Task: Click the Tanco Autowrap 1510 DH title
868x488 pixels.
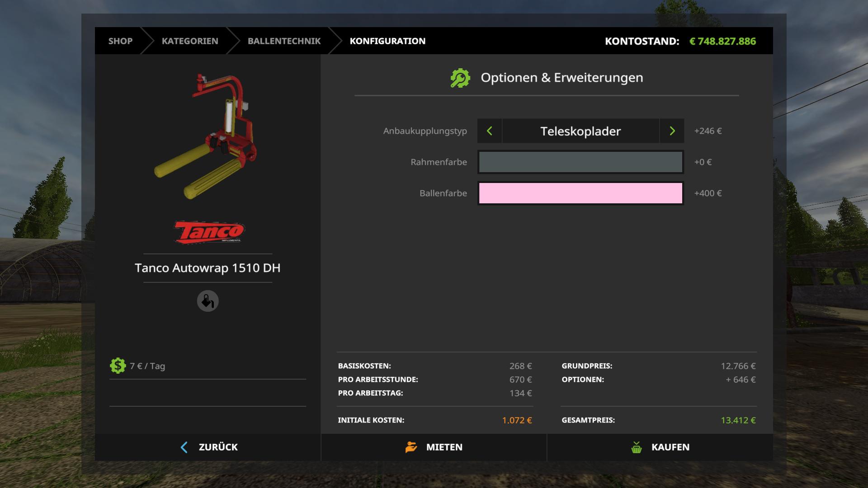Action: click(208, 268)
